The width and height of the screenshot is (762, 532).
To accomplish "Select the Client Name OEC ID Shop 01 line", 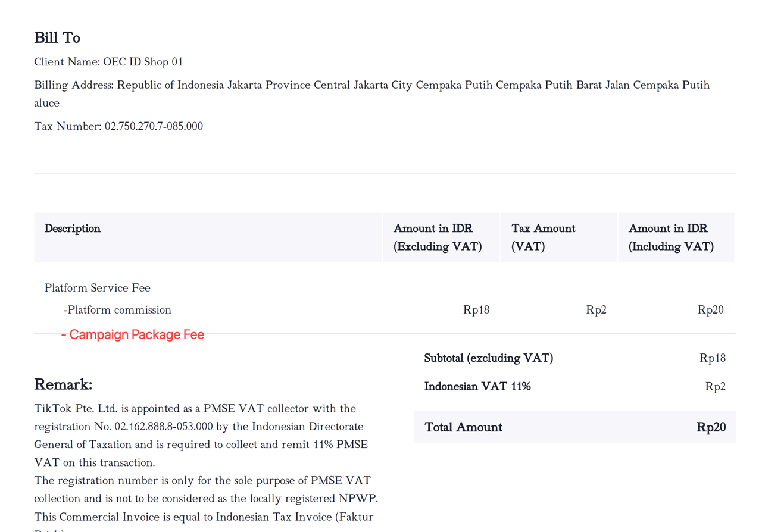I will point(108,62).
